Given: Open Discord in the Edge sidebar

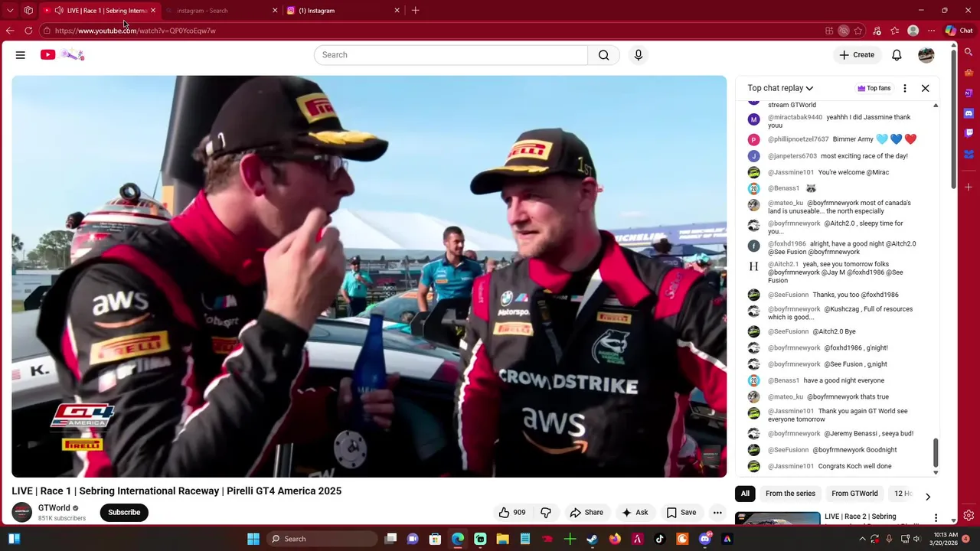Looking at the screenshot, I should pyautogui.click(x=969, y=113).
